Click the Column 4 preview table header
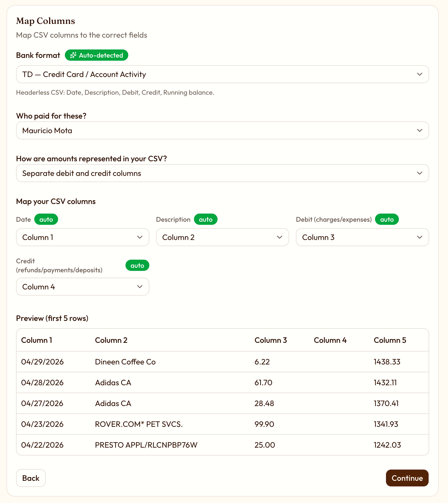 click(330, 340)
